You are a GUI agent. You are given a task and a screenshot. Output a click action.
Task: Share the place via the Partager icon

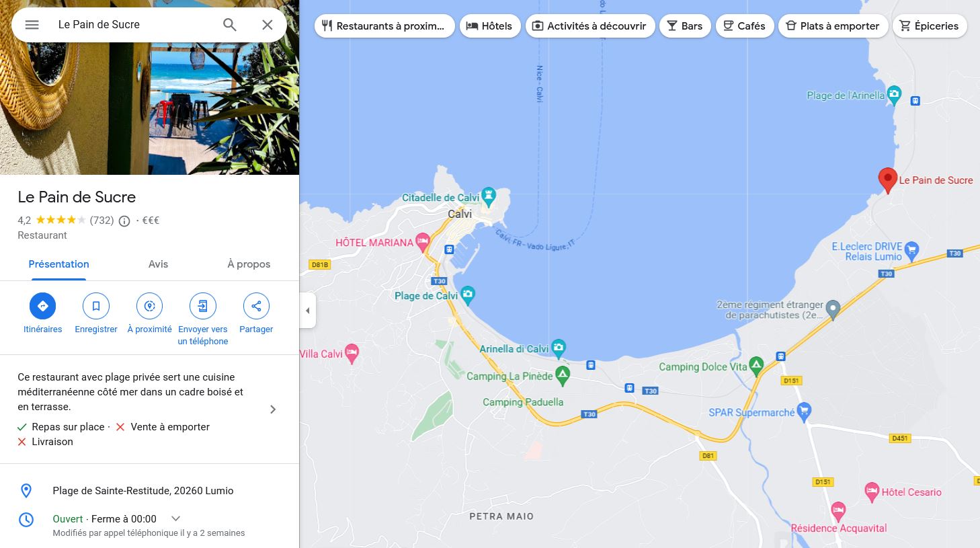[x=256, y=306]
